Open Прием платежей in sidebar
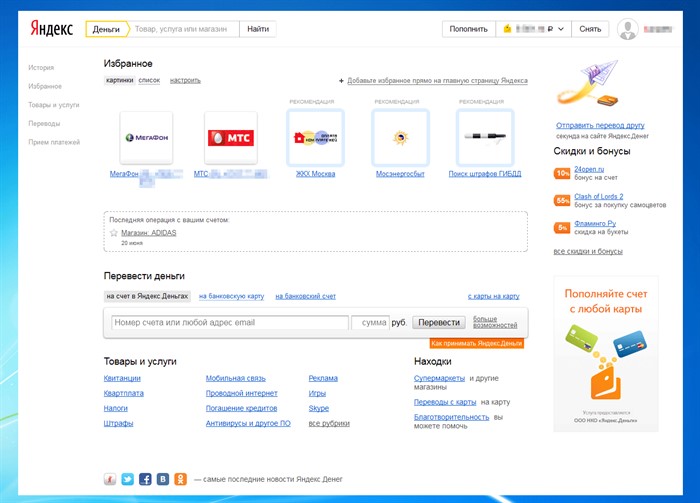700x503 pixels. pos(54,142)
